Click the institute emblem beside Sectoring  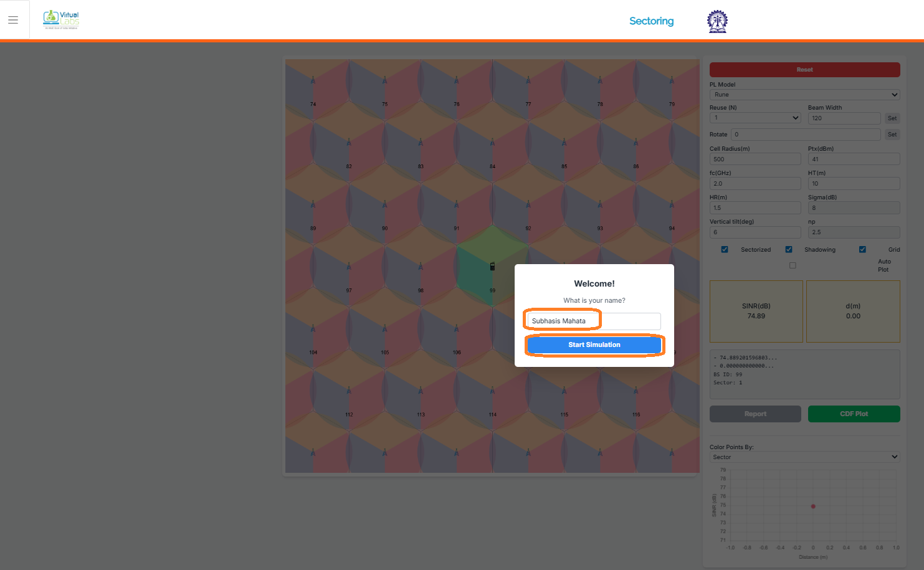(717, 21)
